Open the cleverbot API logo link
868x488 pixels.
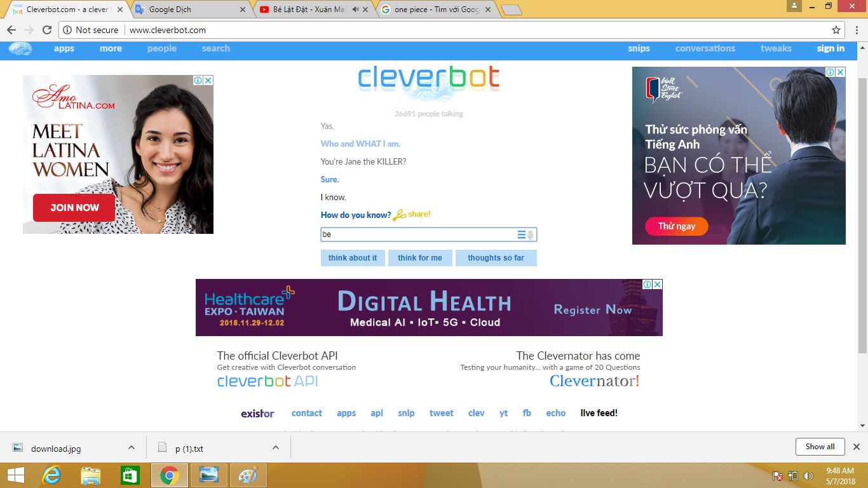268,381
